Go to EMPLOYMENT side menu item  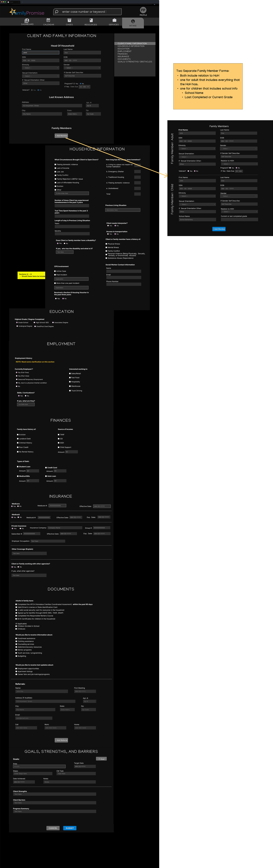(x=125, y=51)
